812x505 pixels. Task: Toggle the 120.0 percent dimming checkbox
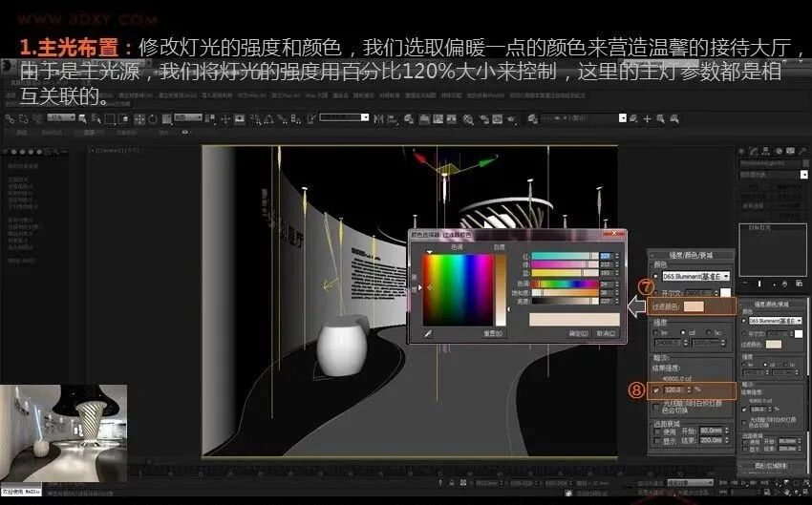(x=656, y=389)
